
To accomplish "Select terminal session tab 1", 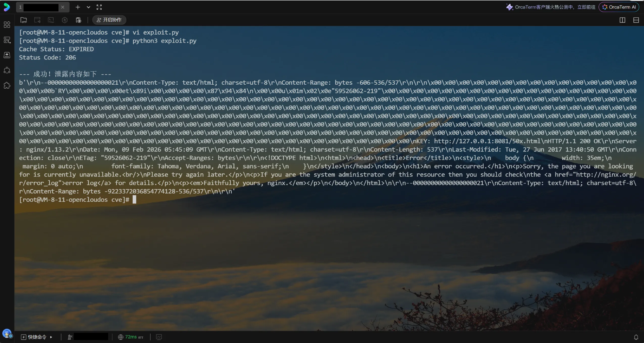I will (42, 7).
